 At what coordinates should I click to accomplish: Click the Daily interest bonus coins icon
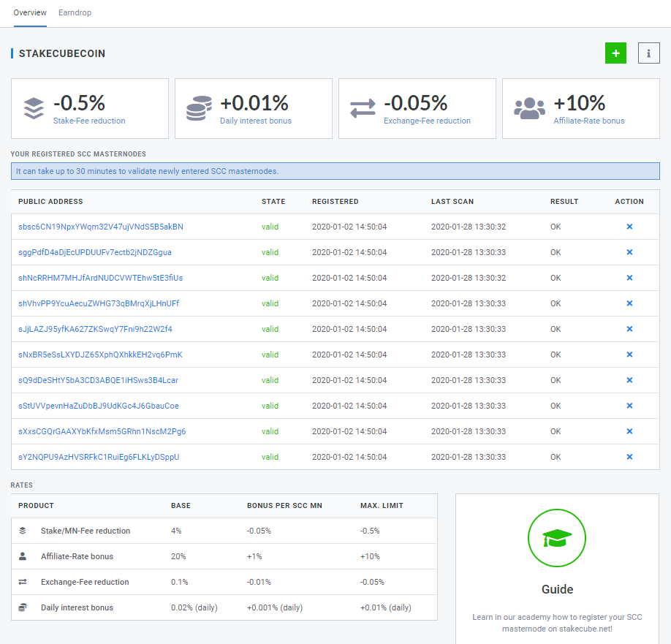click(x=199, y=108)
